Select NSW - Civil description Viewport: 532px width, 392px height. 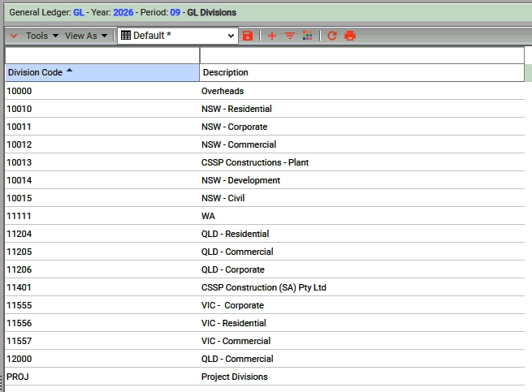click(223, 198)
